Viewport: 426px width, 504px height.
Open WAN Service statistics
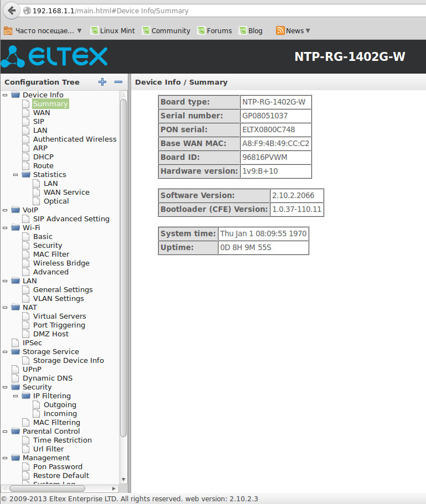(66, 192)
